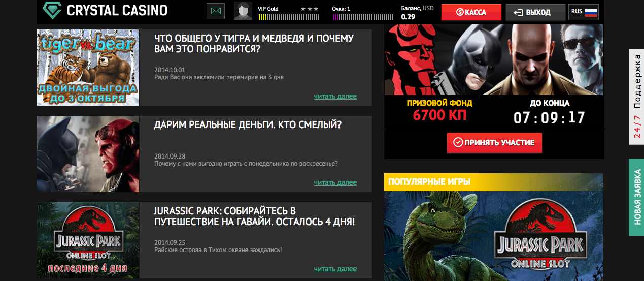
Task: Click читать далее under Tiger vs Bear article
Action: [335, 96]
